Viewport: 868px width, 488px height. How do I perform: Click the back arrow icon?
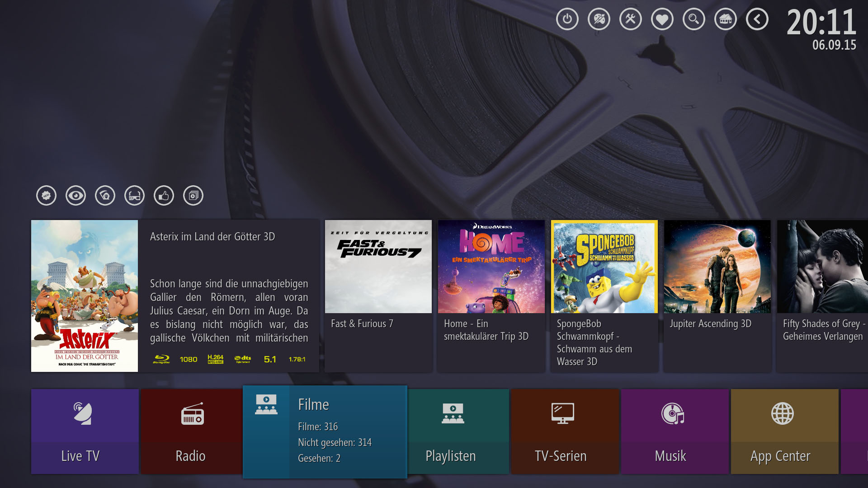coord(757,19)
